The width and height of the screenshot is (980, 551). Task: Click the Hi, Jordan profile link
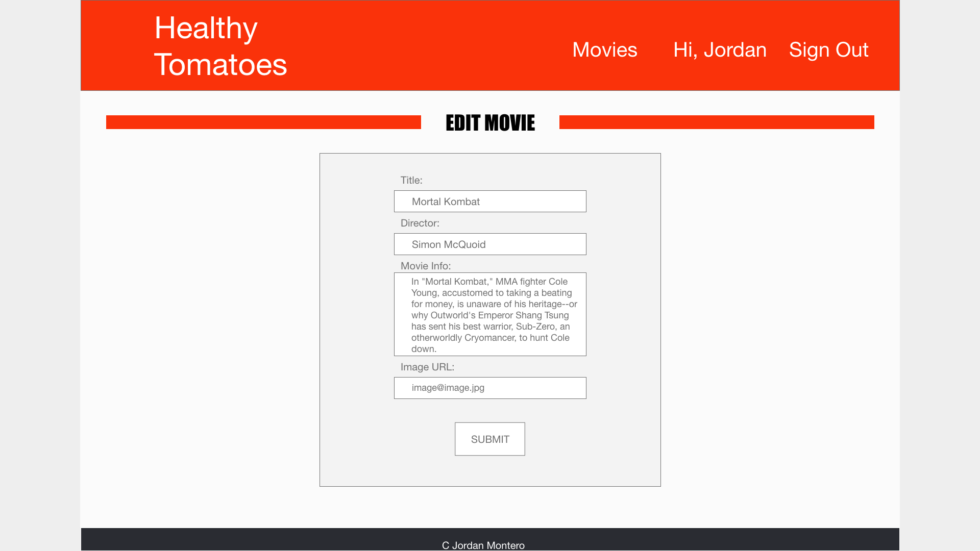coord(719,50)
